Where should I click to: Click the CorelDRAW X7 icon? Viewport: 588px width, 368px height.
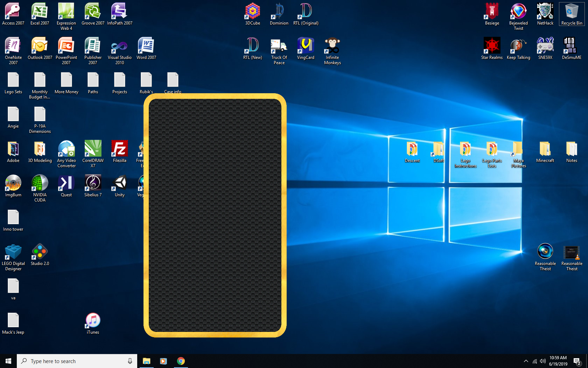click(x=93, y=154)
